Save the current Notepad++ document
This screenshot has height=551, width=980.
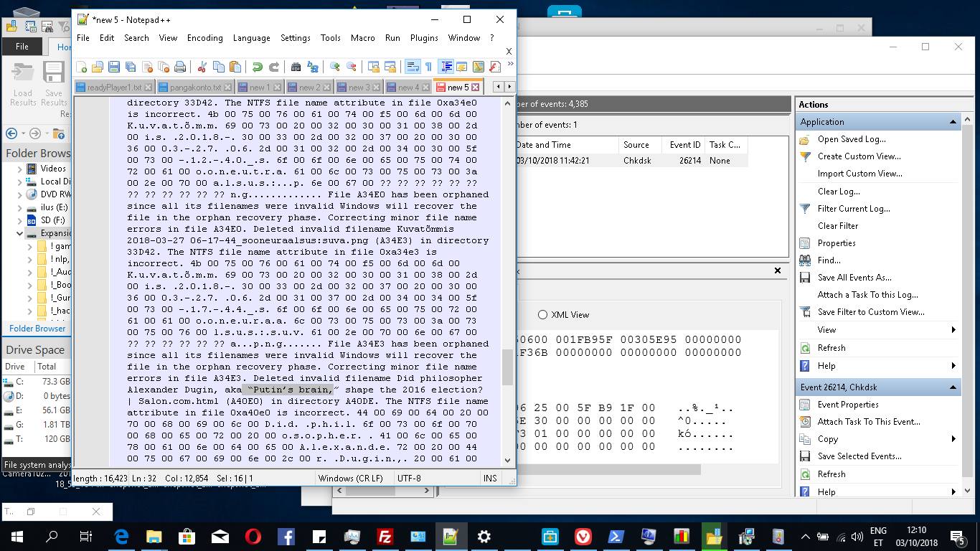coord(114,67)
